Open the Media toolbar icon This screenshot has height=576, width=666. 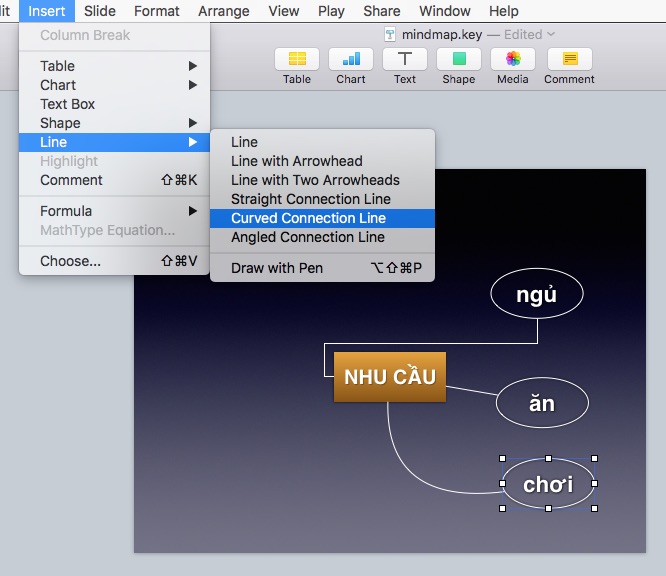(x=513, y=59)
